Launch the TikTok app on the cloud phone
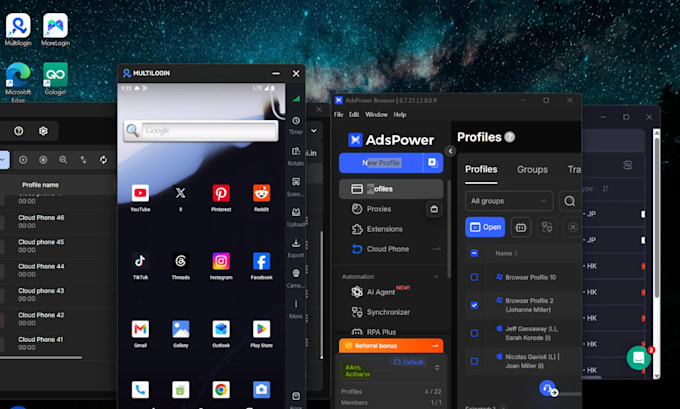680x409 pixels. coord(140,265)
